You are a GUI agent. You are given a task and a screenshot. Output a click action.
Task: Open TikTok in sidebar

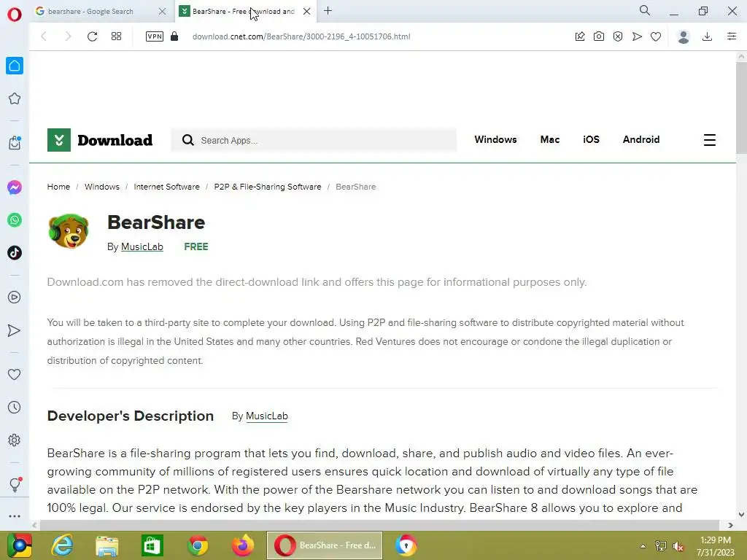click(x=15, y=253)
